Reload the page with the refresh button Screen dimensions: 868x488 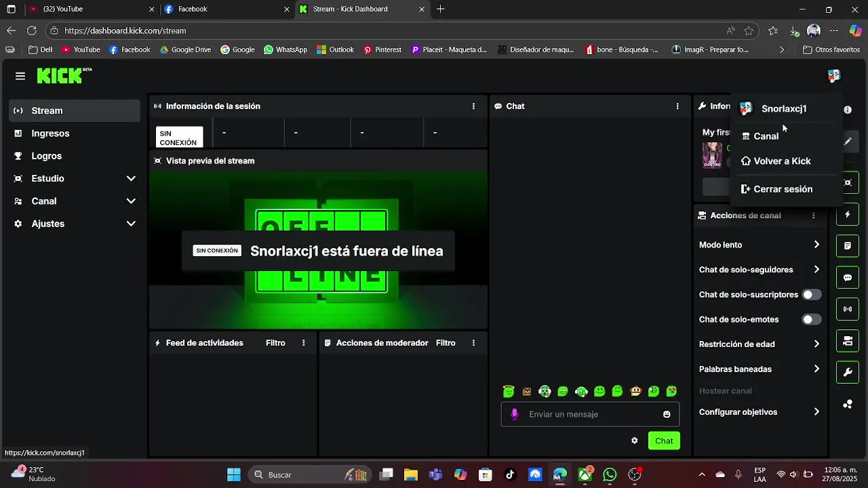click(31, 30)
